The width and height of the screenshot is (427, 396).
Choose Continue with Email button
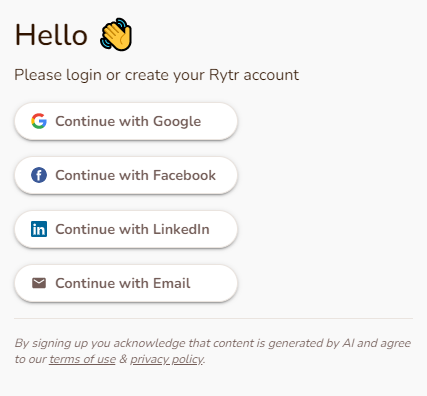(x=126, y=283)
